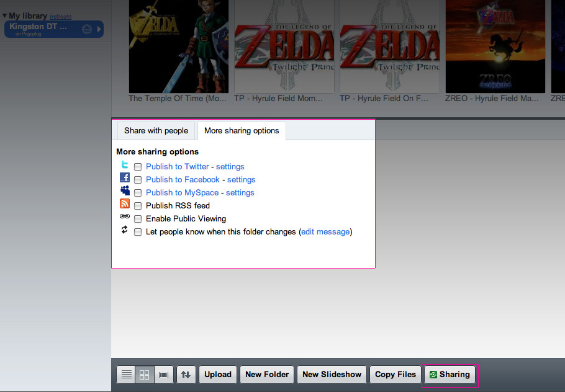Screen dimensions: 565x392
Task: Tick the Enable Public Viewing checkbox
Action: pos(138,219)
